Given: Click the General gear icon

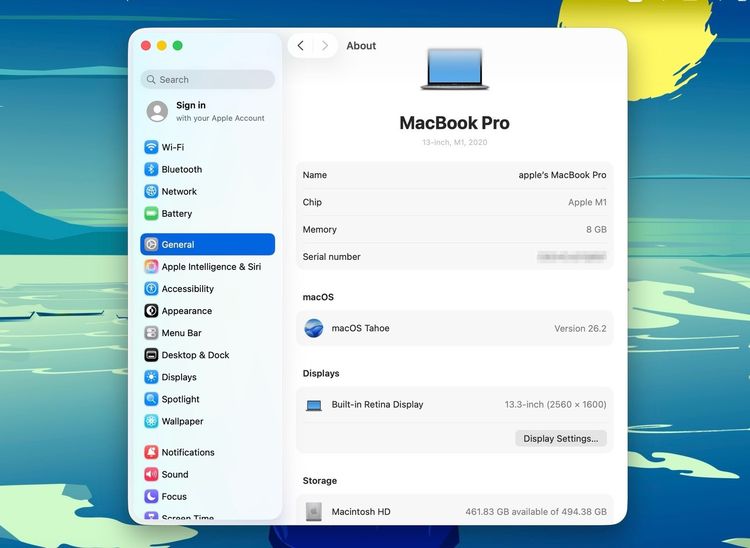Looking at the screenshot, I should pyautogui.click(x=151, y=244).
